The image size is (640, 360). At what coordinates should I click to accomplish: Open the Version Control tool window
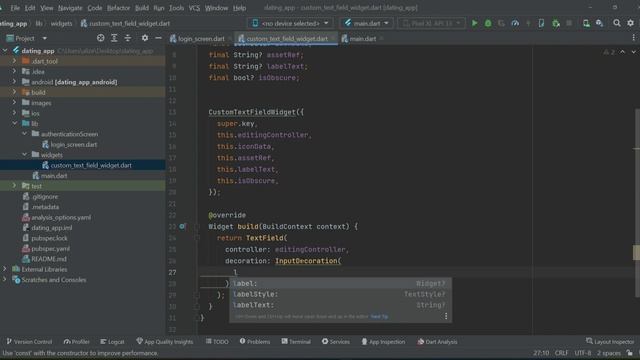(x=29, y=342)
